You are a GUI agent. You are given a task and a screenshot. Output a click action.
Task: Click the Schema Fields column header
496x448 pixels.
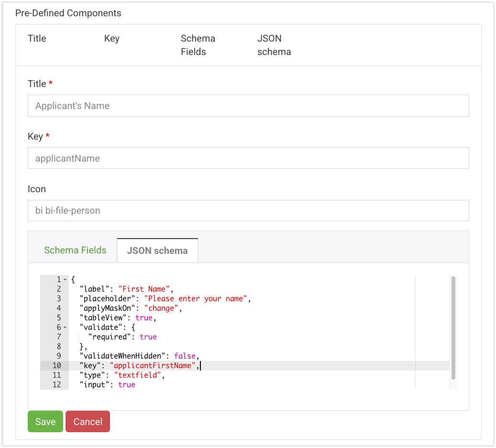point(198,45)
